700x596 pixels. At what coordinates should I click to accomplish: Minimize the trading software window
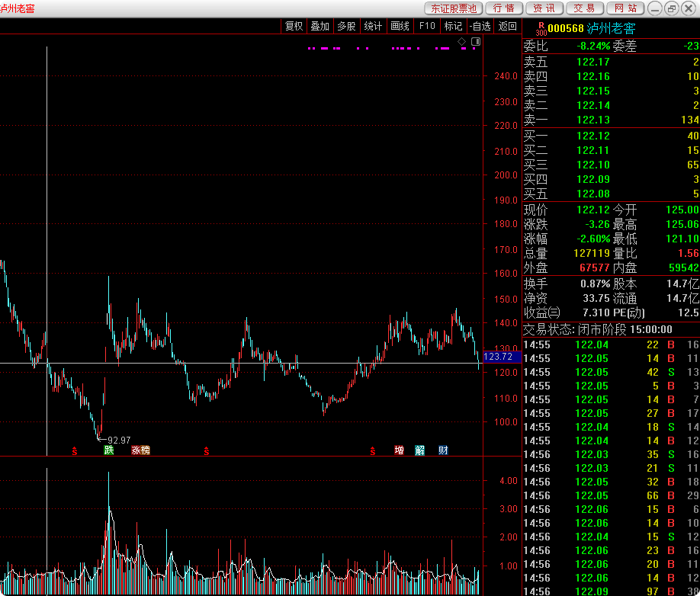click(x=655, y=8)
